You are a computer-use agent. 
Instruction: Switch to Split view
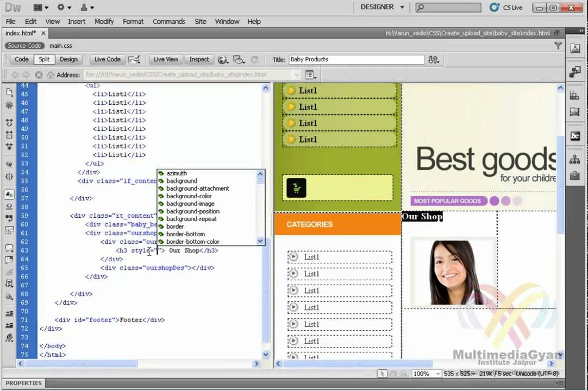coord(44,59)
